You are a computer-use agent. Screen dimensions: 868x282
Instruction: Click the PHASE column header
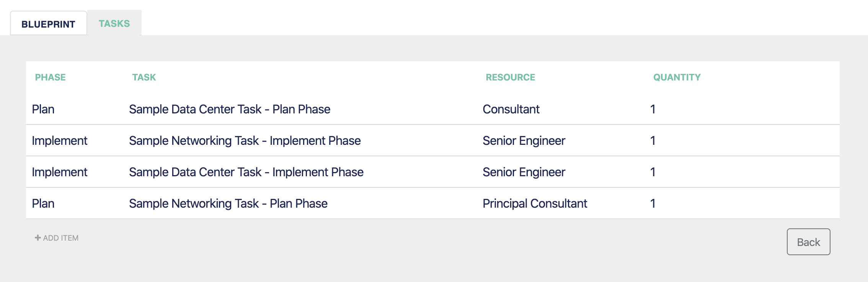[51, 77]
